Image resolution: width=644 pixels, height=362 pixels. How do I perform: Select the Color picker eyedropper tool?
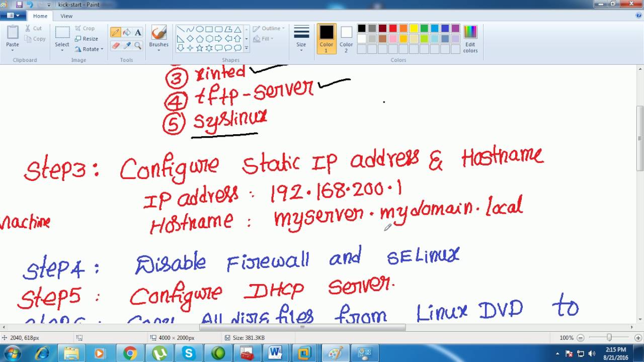point(127,46)
